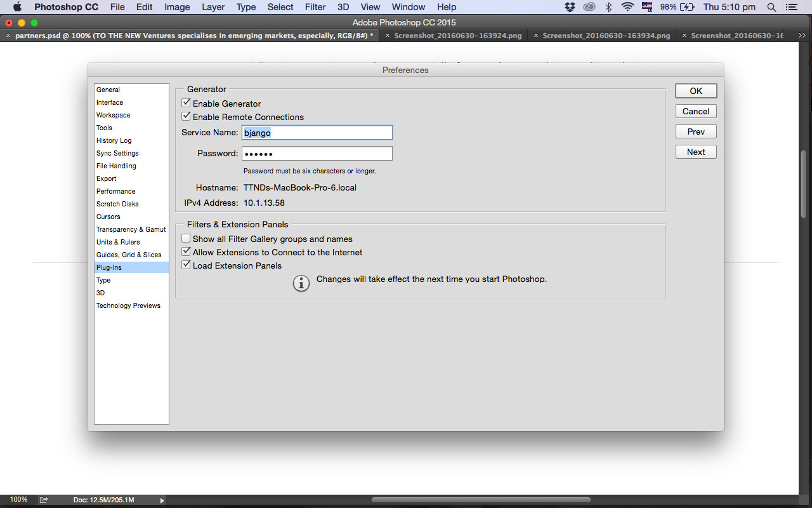This screenshot has width=812, height=508.
Task: Expand the document info arrow in status bar
Action: tap(162, 500)
